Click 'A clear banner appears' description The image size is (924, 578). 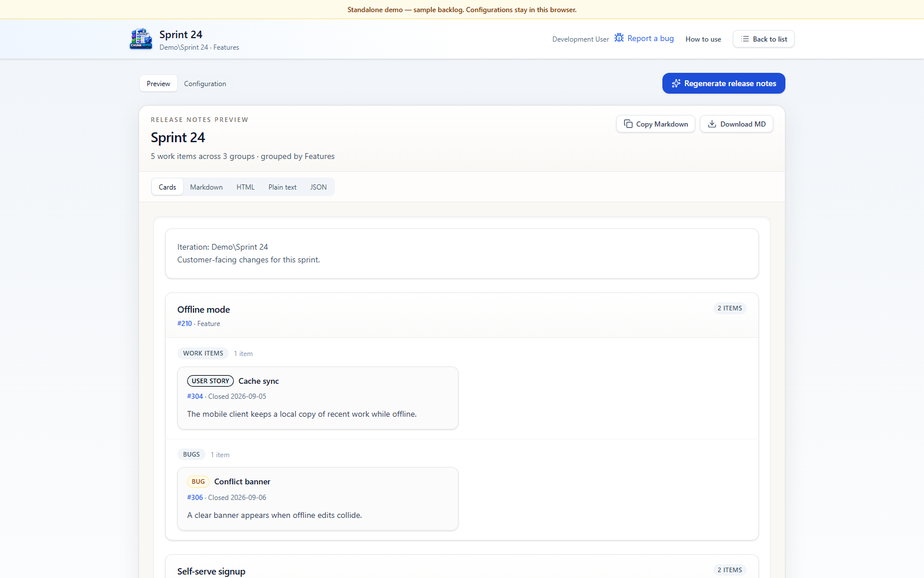[274, 515]
